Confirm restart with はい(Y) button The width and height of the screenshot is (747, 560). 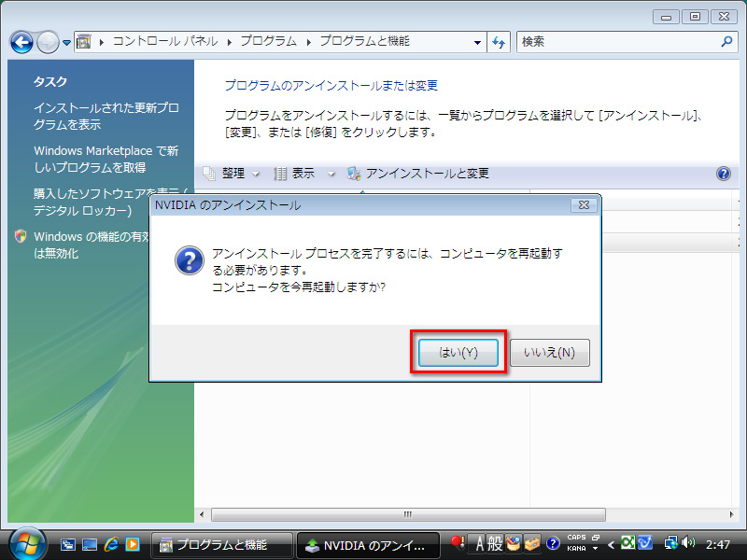point(458,353)
